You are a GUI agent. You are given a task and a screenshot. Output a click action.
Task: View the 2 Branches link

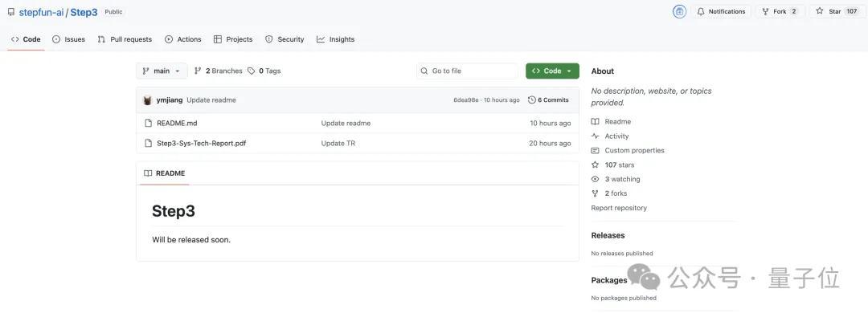coord(219,71)
